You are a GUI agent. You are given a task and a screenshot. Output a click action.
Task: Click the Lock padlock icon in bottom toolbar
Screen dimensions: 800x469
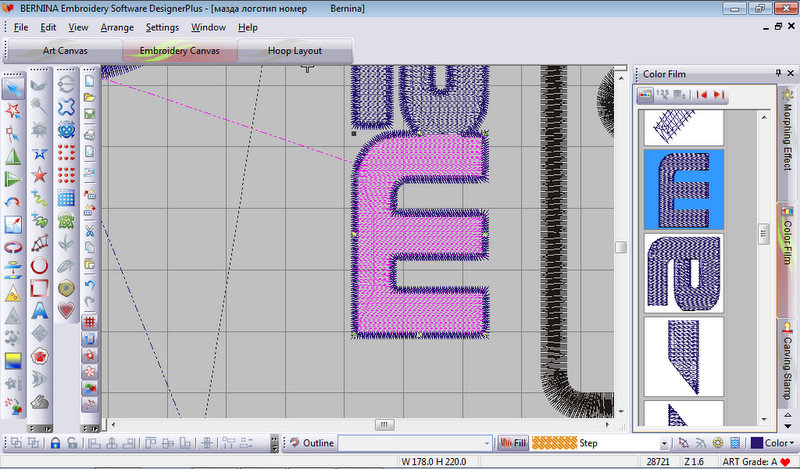point(56,443)
